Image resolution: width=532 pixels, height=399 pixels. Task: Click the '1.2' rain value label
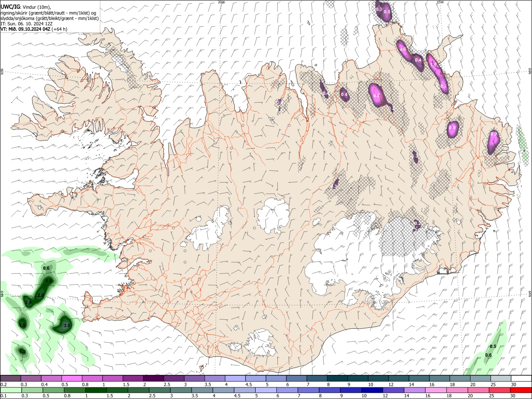pyautogui.click(x=22, y=352)
